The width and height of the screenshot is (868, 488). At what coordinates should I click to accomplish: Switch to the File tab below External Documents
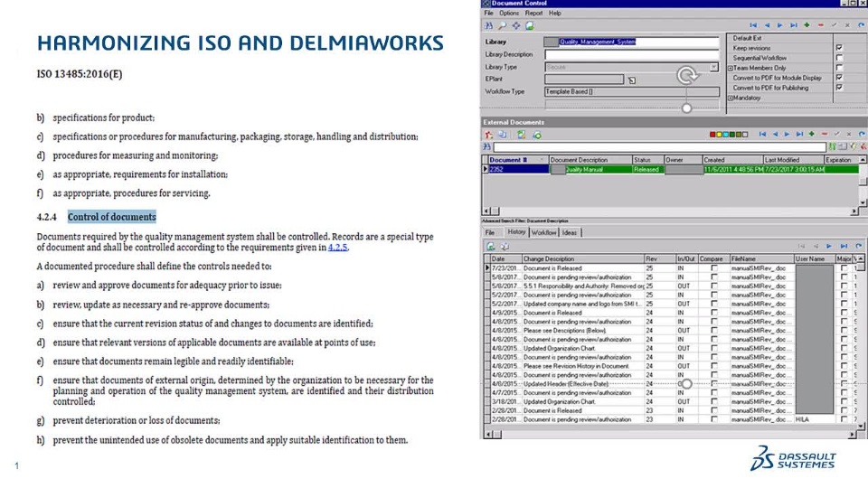point(490,233)
